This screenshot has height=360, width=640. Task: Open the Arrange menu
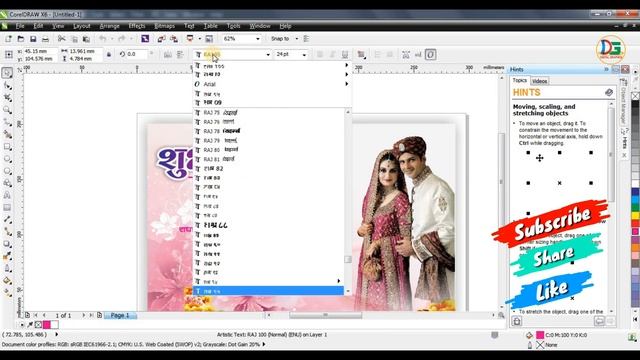(110, 26)
